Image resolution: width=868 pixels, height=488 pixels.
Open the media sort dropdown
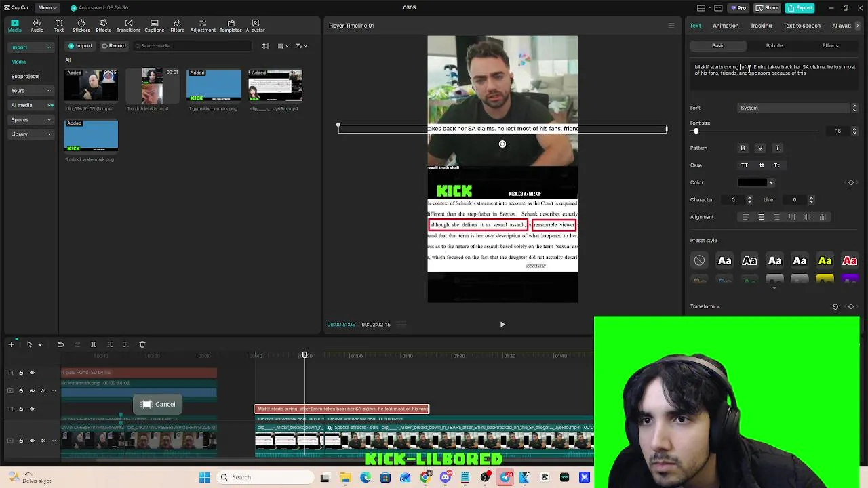pyautogui.click(x=282, y=46)
